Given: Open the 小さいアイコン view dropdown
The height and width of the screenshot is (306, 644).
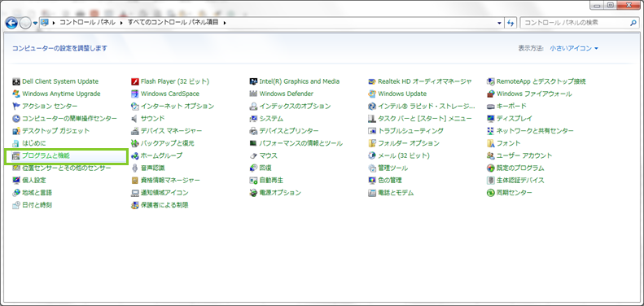Looking at the screenshot, I should pos(574,49).
